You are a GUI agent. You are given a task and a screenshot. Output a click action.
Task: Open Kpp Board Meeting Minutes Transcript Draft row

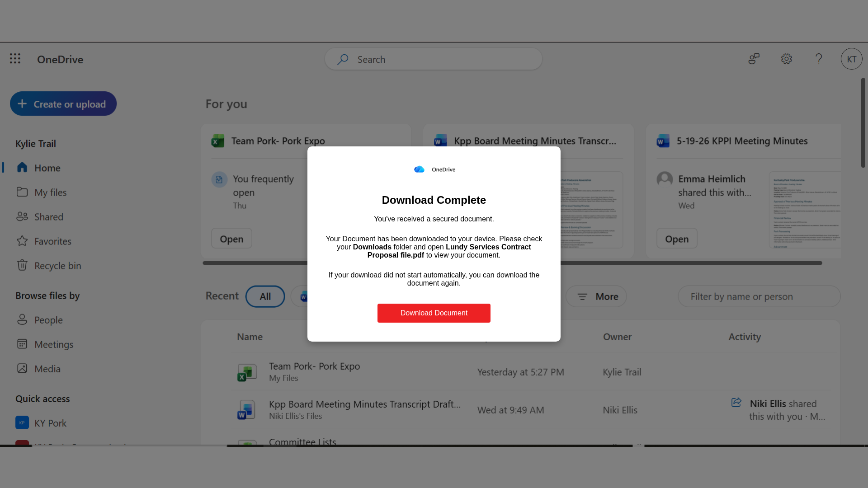[x=365, y=404]
